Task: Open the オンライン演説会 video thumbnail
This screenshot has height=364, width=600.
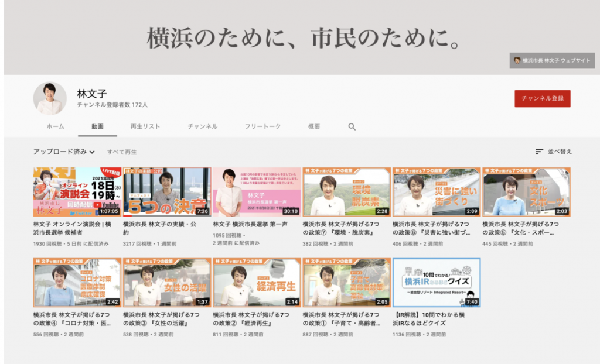Action: click(77, 192)
